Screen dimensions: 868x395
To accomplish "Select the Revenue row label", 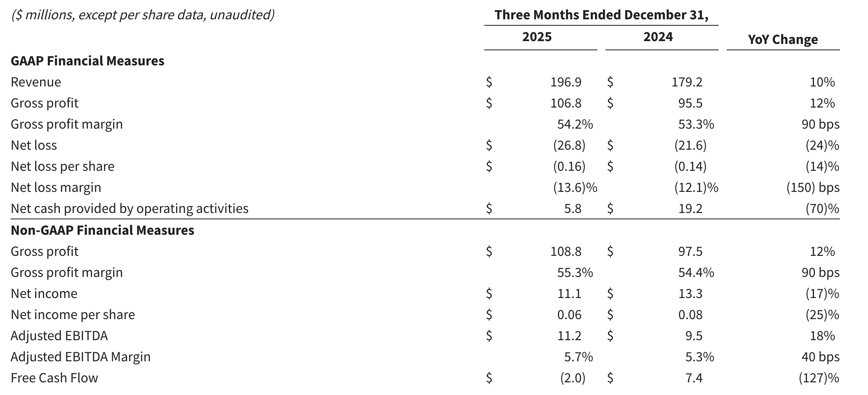I will click(36, 82).
